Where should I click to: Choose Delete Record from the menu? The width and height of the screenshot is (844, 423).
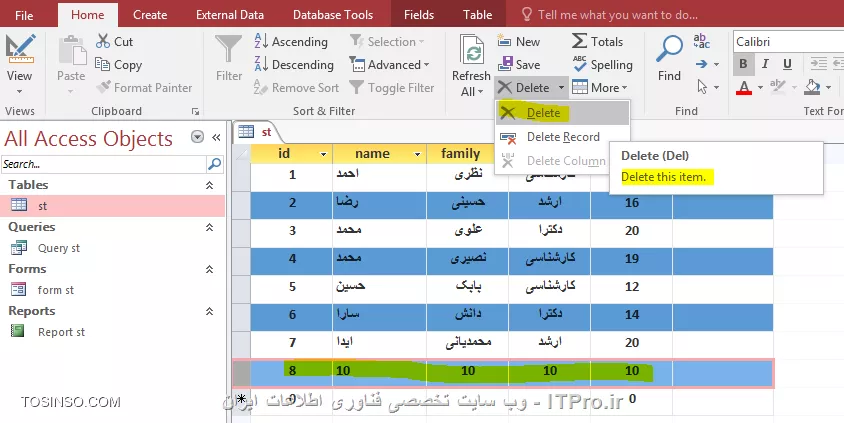coord(562,137)
